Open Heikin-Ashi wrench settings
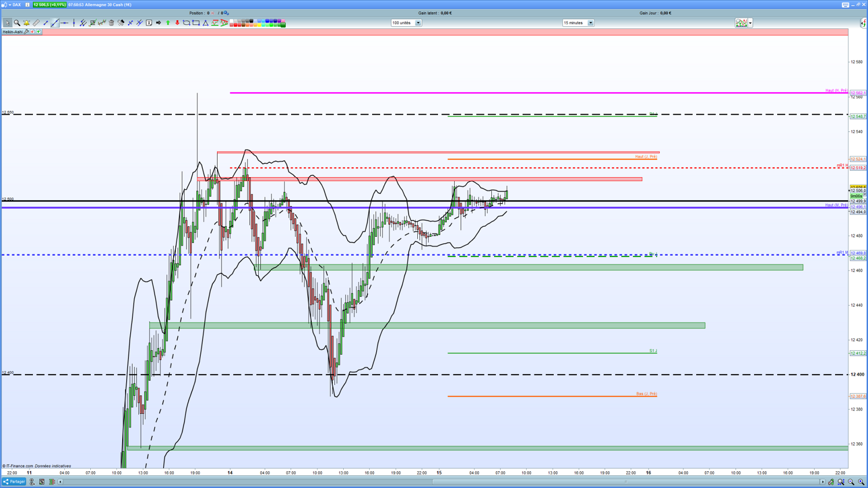868x488 pixels. (27, 32)
